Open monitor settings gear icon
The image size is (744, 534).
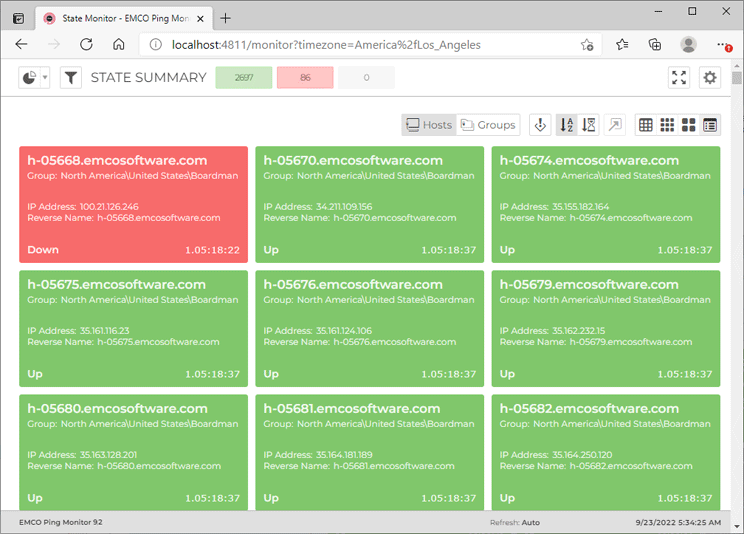tap(710, 78)
